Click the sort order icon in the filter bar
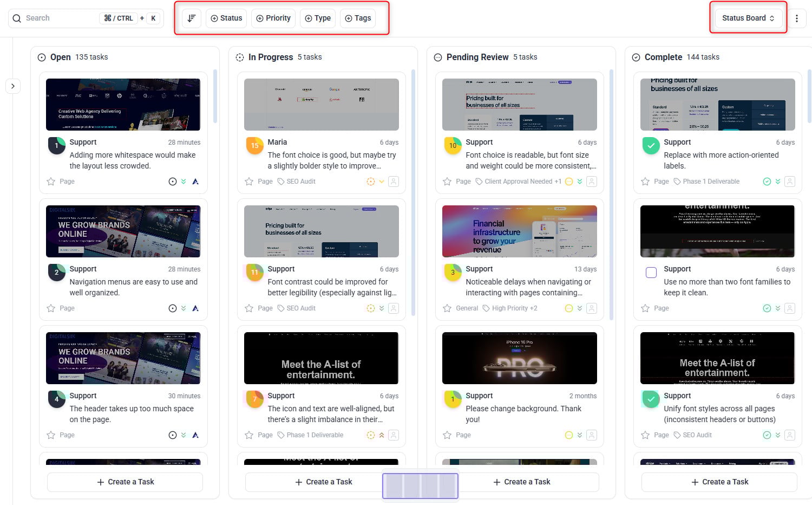 pos(191,18)
